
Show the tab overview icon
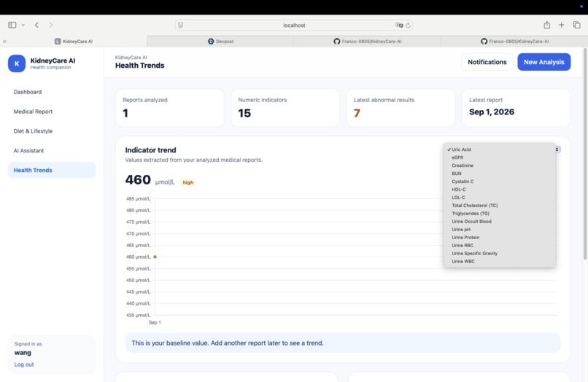pyautogui.click(x=576, y=25)
